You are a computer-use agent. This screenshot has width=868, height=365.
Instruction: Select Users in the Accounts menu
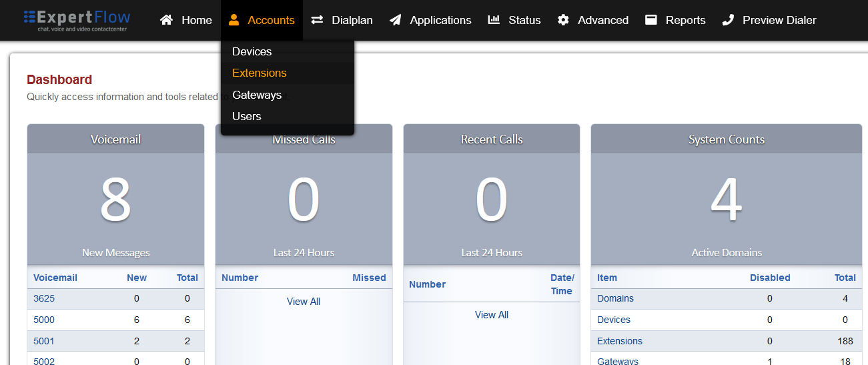point(246,116)
